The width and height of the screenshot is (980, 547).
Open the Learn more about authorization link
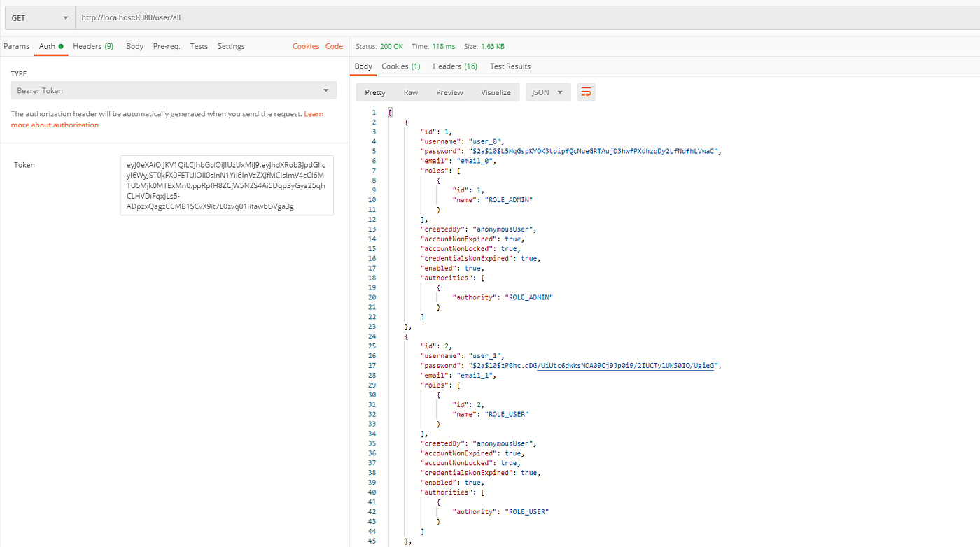click(55, 124)
